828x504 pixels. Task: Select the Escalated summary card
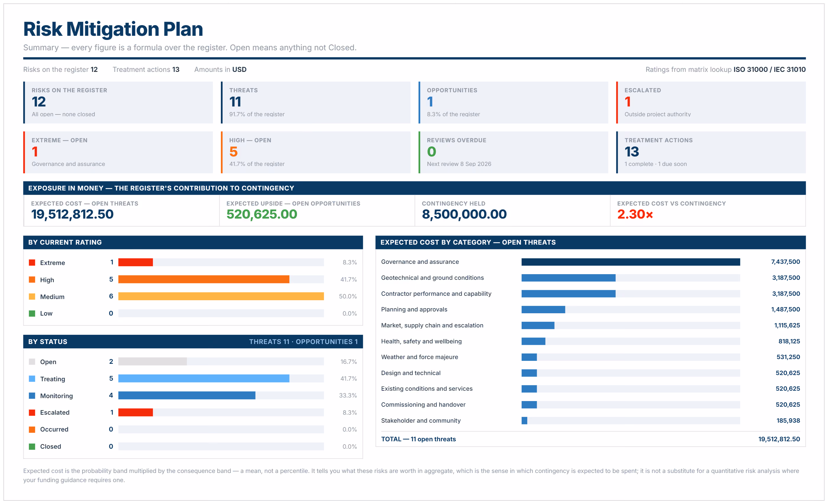[x=711, y=102]
